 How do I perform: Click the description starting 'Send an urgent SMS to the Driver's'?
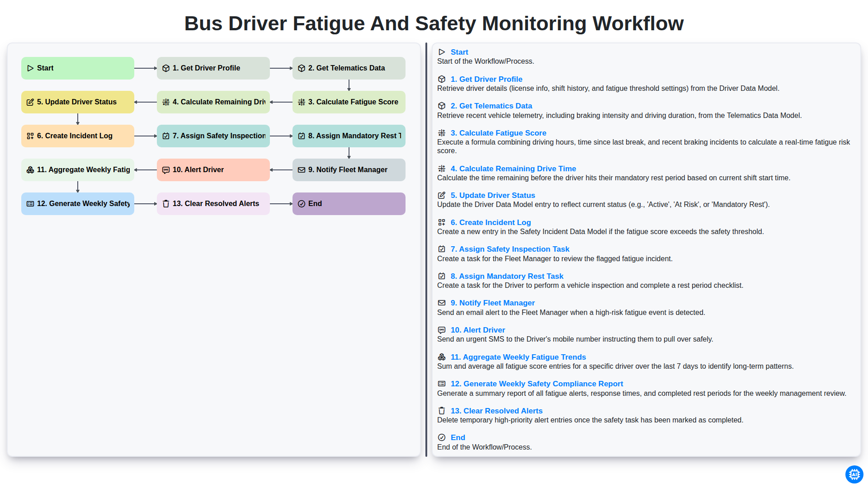point(575,339)
